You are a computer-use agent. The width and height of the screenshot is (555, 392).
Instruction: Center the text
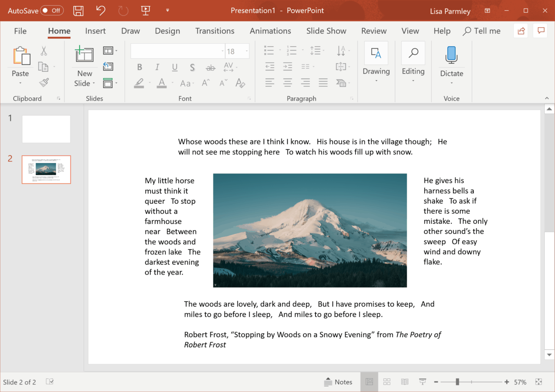click(x=287, y=82)
